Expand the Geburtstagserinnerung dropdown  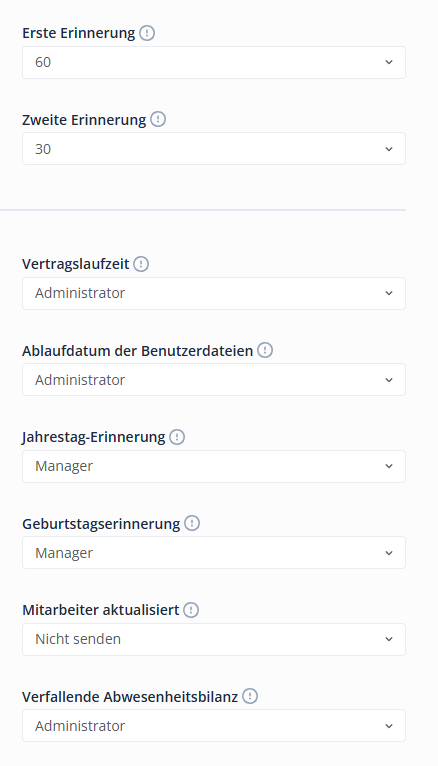[x=214, y=553]
